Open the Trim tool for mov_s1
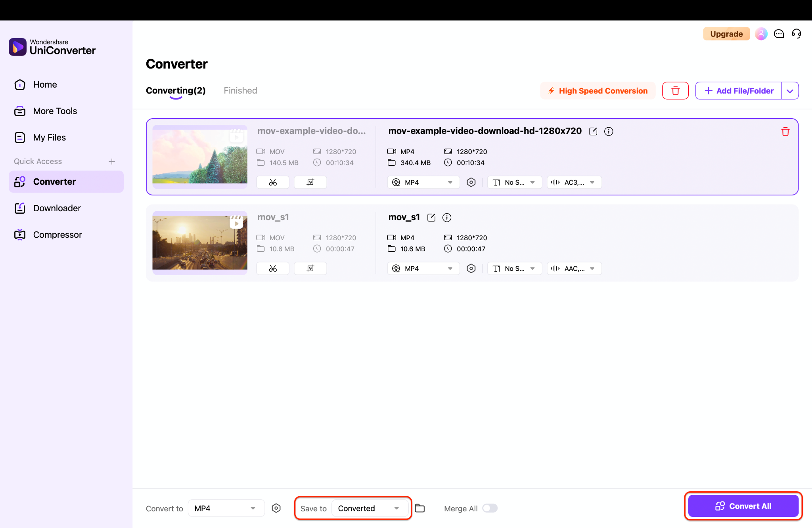 point(272,268)
